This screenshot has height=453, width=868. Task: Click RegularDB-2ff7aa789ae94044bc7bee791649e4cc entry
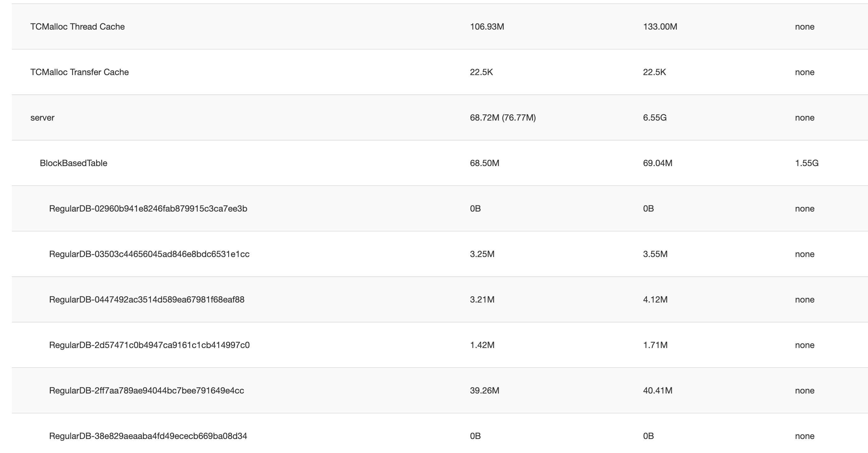(x=147, y=391)
